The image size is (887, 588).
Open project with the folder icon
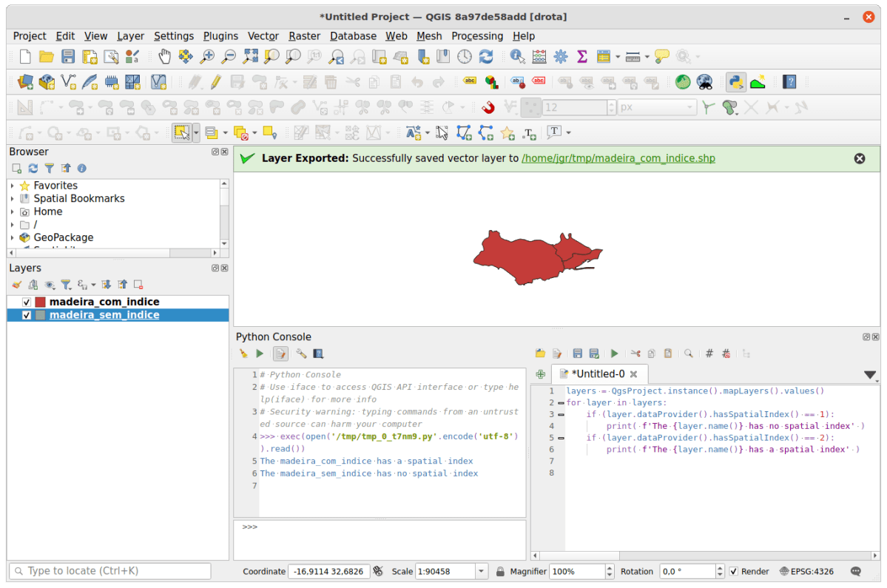pos(47,56)
